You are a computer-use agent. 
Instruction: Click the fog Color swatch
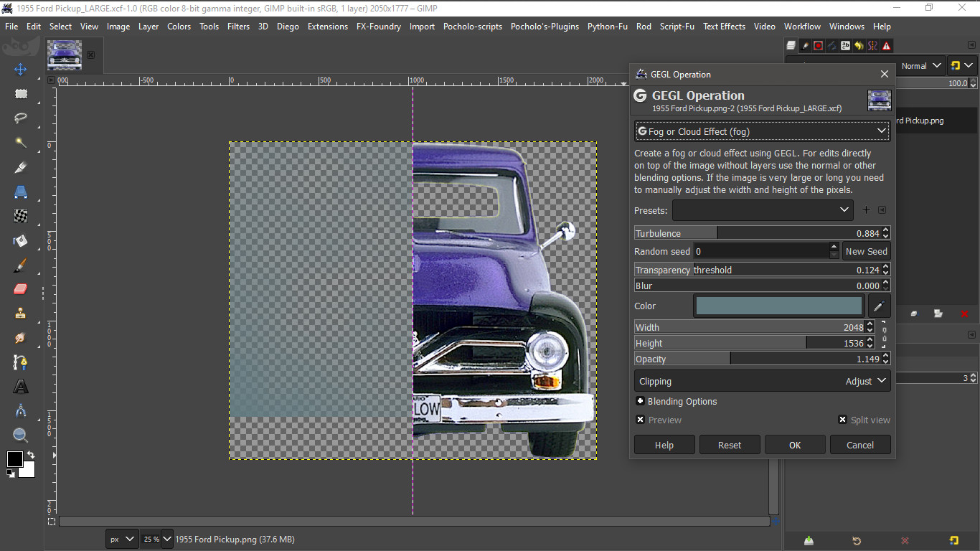(779, 306)
